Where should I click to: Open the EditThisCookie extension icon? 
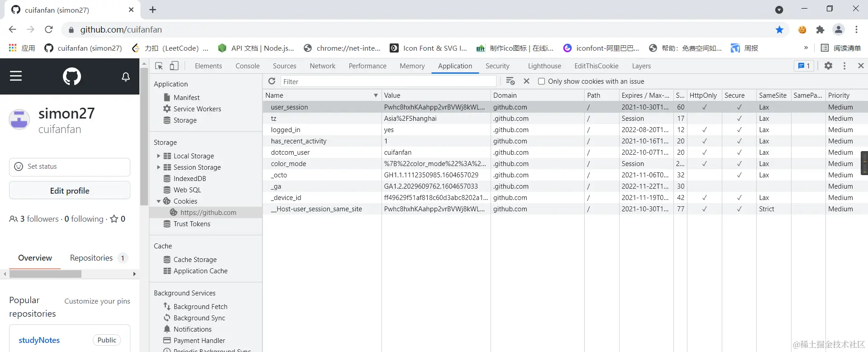802,30
